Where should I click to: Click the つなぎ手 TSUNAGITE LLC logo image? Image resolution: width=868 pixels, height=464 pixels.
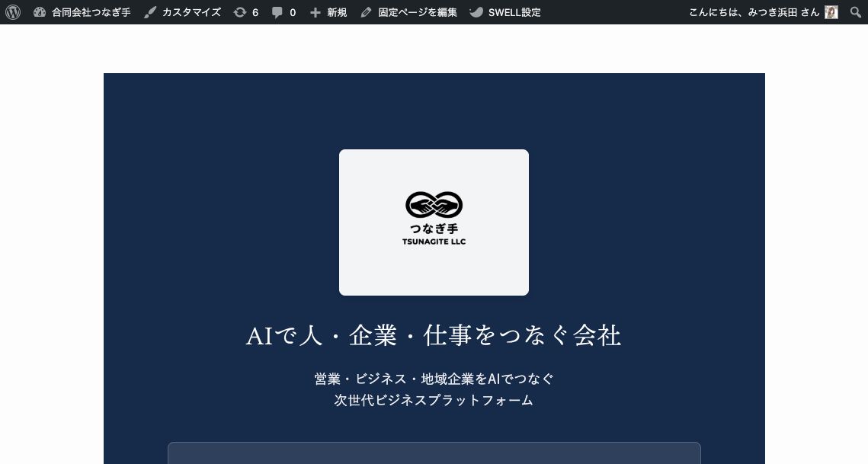434,222
